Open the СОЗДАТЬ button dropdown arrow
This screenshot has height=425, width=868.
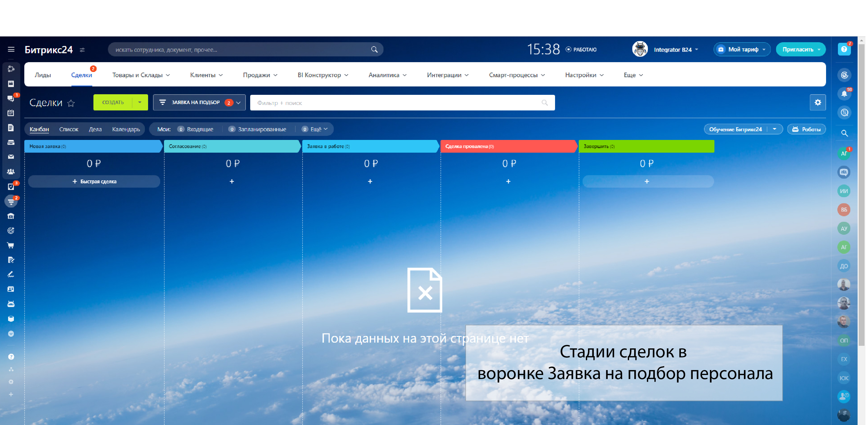point(140,102)
